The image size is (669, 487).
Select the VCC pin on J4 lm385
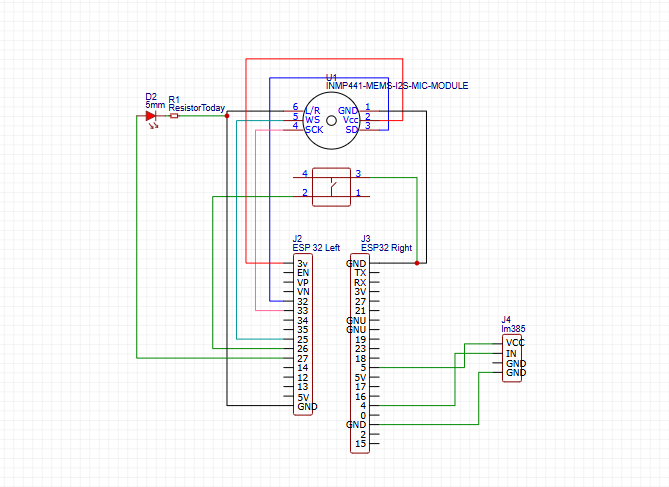tap(515, 343)
